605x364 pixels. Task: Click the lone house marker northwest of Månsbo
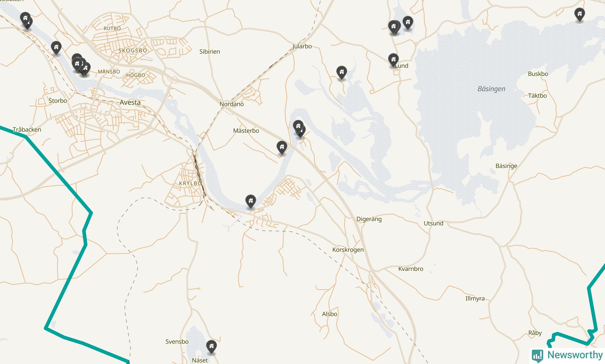[x=56, y=48]
